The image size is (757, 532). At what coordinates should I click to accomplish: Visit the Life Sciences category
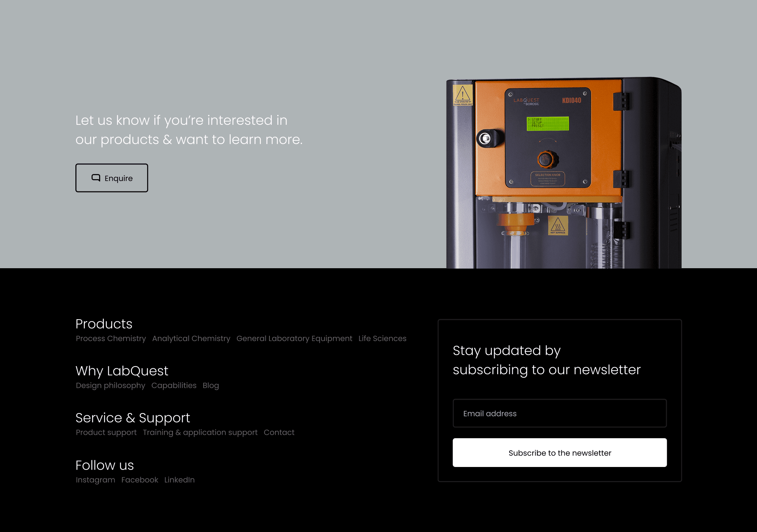coord(382,338)
